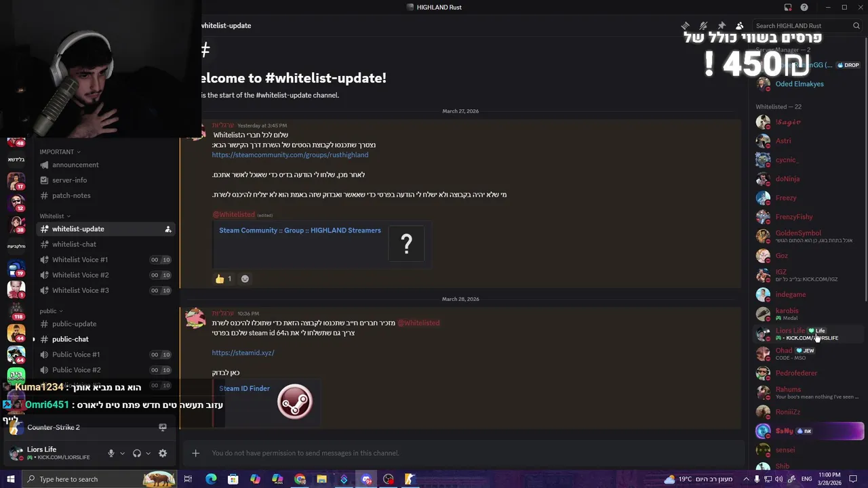The height and width of the screenshot is (488, 868).
Task: Open Microsoft Edge from taskbar
Action: (211, 479)
